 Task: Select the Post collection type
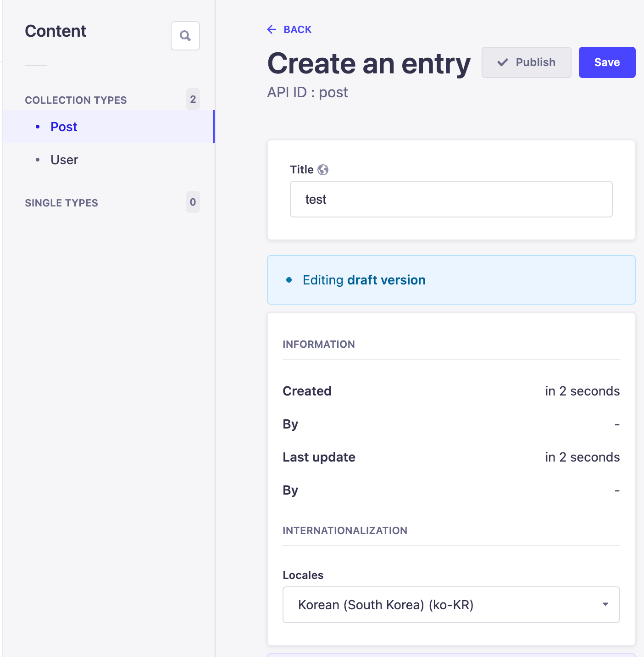pyautogui.click(x=63, y=127)
